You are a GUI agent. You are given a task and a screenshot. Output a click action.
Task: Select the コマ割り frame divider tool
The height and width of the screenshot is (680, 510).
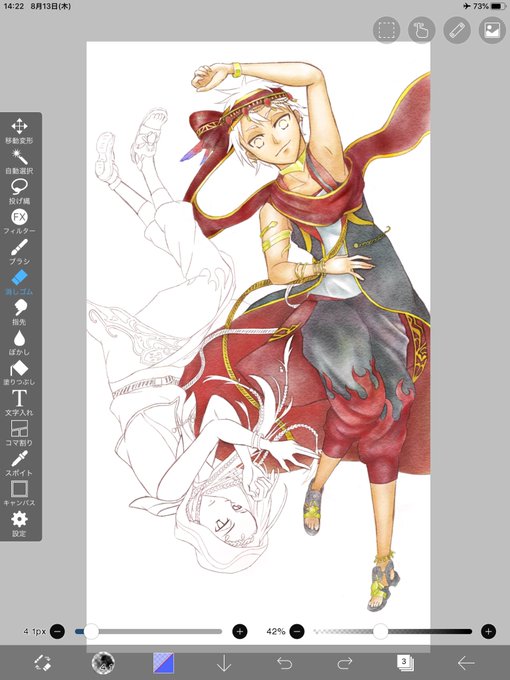pos(19,433)
